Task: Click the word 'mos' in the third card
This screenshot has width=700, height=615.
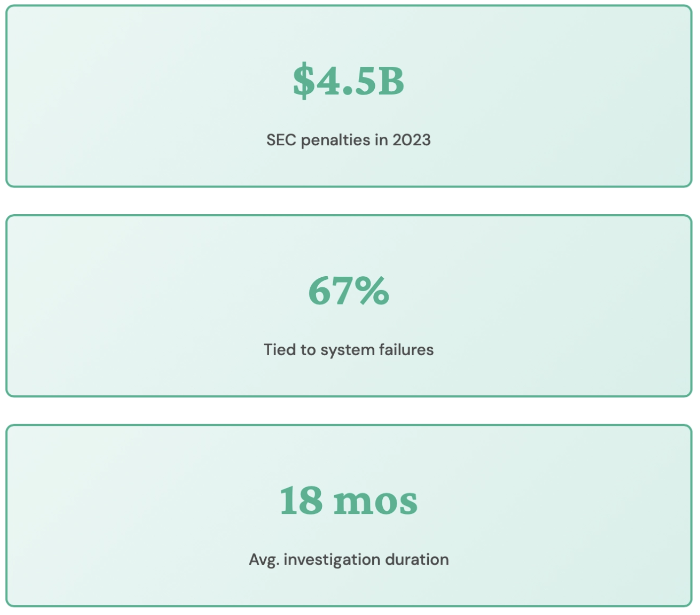Action: [x=376, y=502]
